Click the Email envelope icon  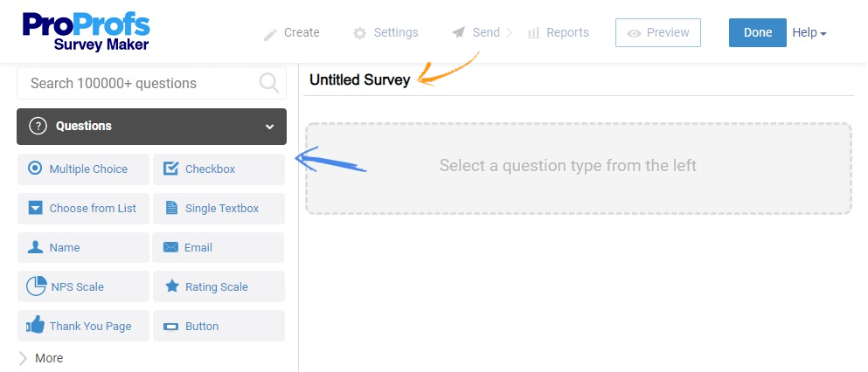[x=170, y=247]
